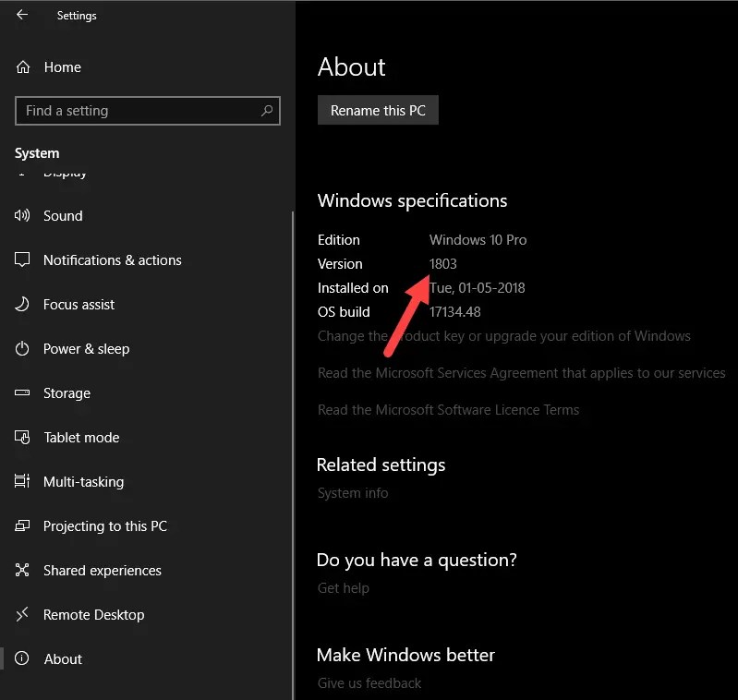Screen dimensions: 738x700
Task: Click the Windows specifications heading
Action: point(412,201)
